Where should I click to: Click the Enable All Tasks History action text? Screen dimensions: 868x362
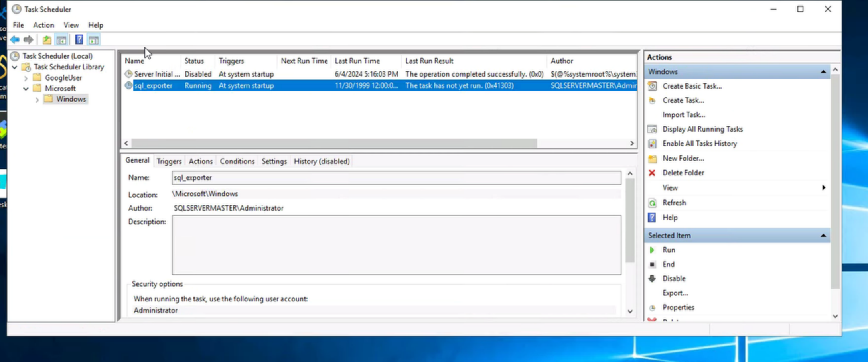[700, 144]
